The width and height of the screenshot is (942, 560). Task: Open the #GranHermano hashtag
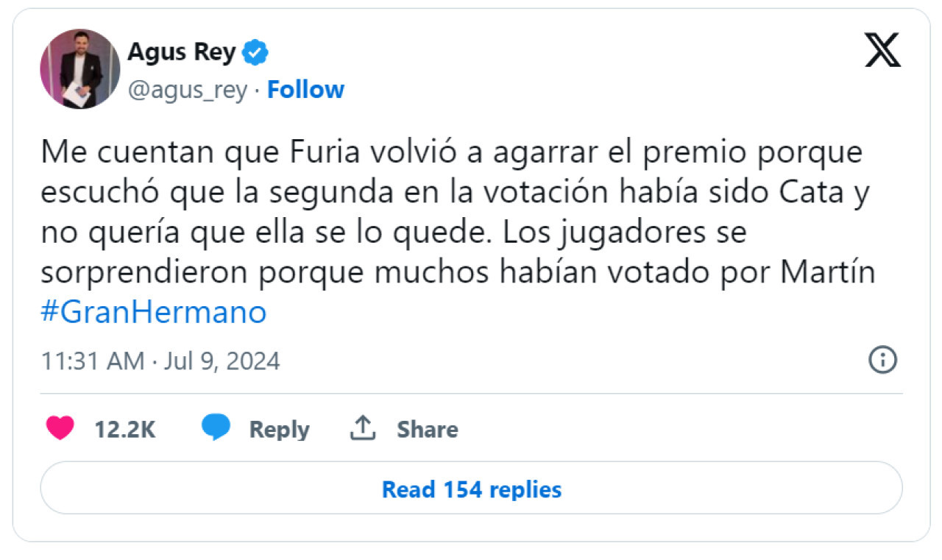pos(153,313)
